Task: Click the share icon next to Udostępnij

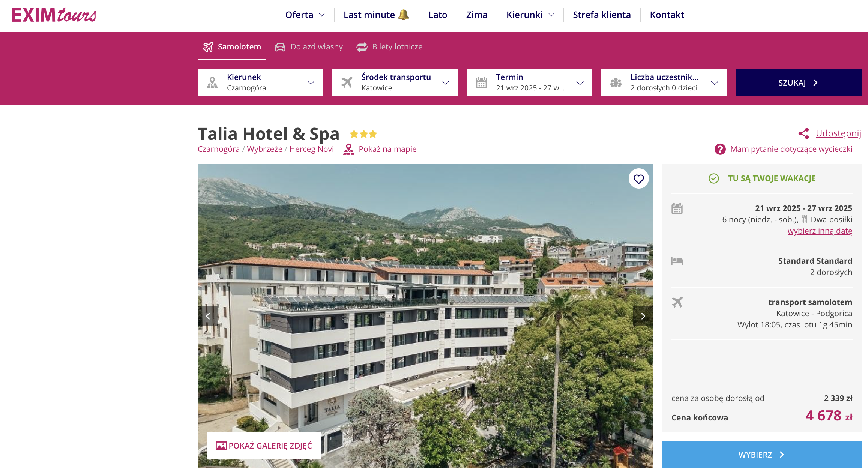Action: [x=803, y=133]
